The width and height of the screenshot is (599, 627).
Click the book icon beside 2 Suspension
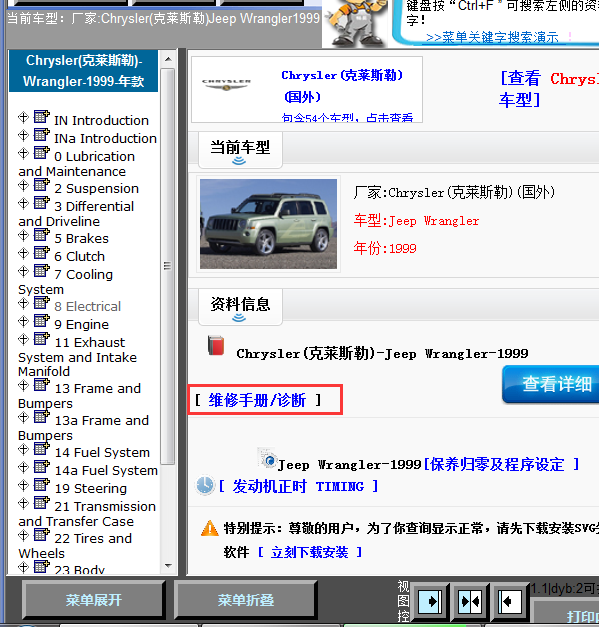pos(42,185)
